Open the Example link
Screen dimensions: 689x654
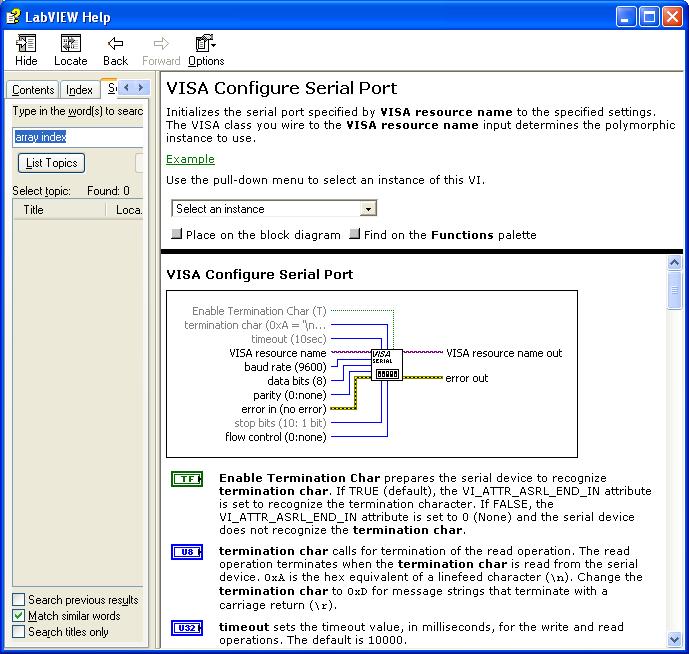pos(190,159)
